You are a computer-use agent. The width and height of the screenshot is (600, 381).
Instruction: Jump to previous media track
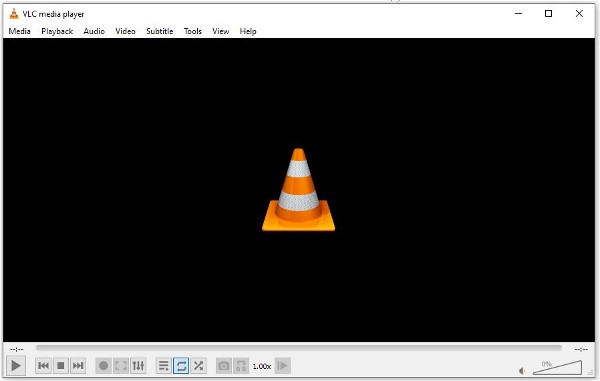point(43,366)
